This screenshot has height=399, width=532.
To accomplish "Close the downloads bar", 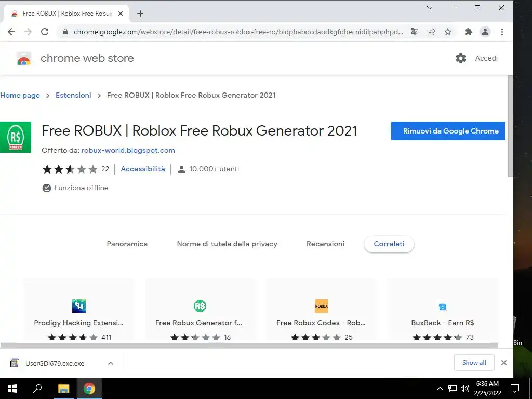I will [x=504, y=363].
